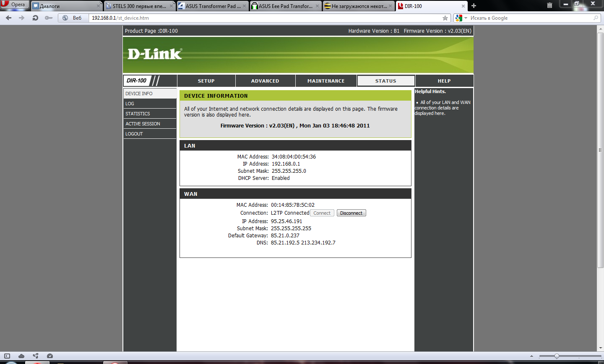
Task: Click the scrollbar down arrow
Action: (x=601, y=348)
